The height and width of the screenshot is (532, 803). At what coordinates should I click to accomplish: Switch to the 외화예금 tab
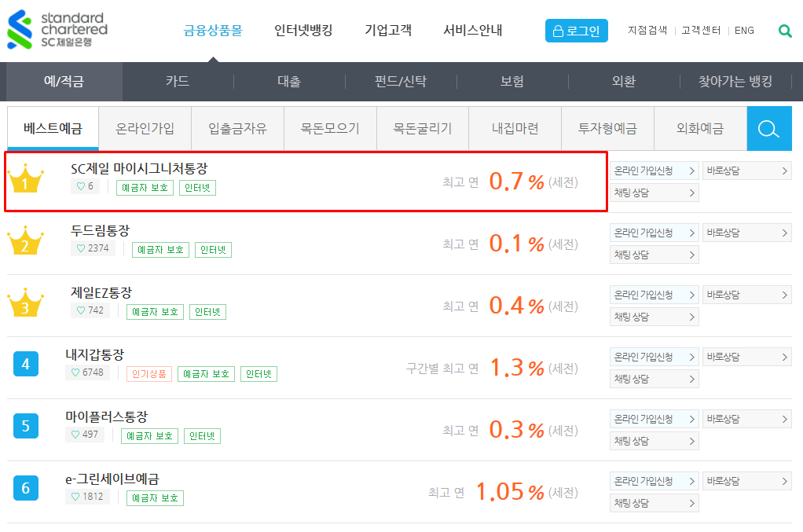click(701, 129)
